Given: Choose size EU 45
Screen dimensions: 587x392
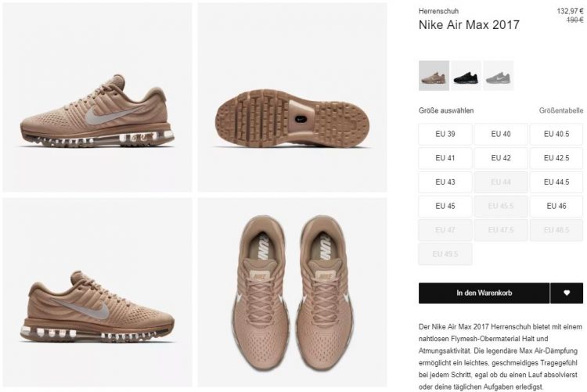Looking at the screenshot, I should click(445, 206).
